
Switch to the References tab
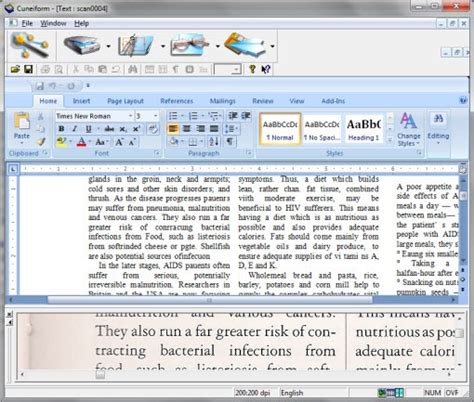[177, 101]
